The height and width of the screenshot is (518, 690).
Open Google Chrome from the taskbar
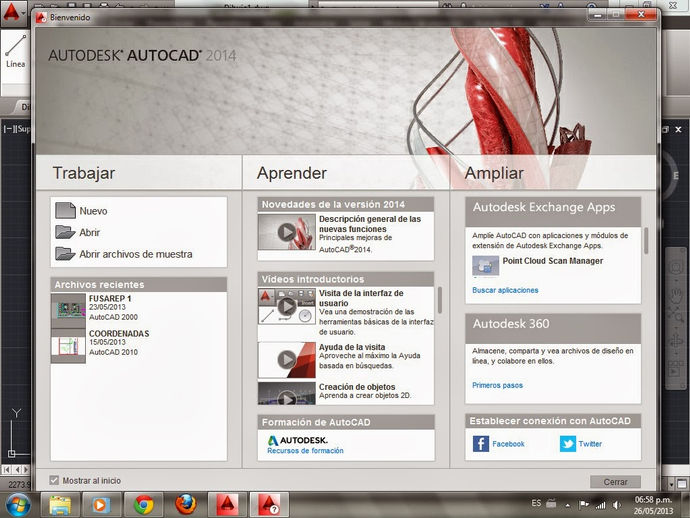[x=143, y=504]
